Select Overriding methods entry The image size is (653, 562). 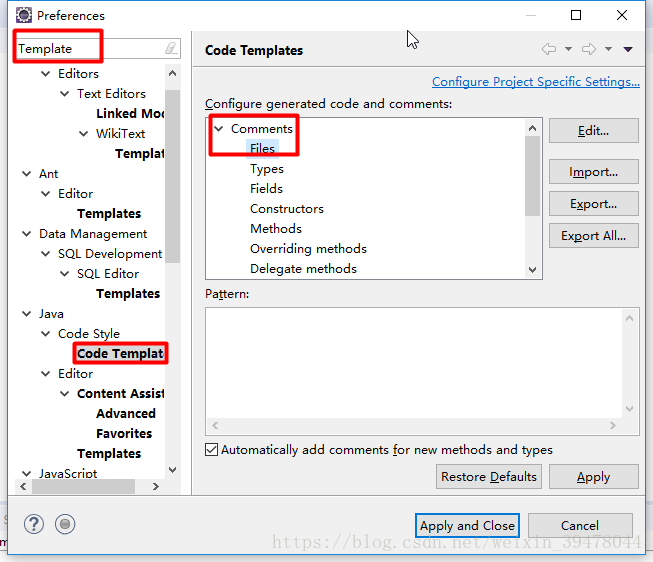[308, 249]
